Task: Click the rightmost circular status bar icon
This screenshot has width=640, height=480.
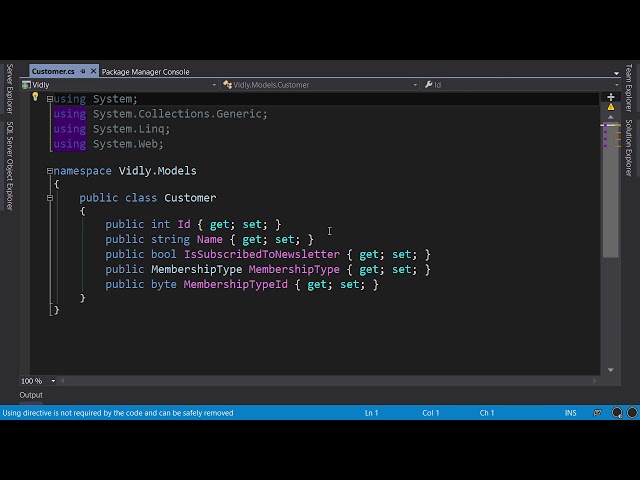Action: (x=632, y=413)
